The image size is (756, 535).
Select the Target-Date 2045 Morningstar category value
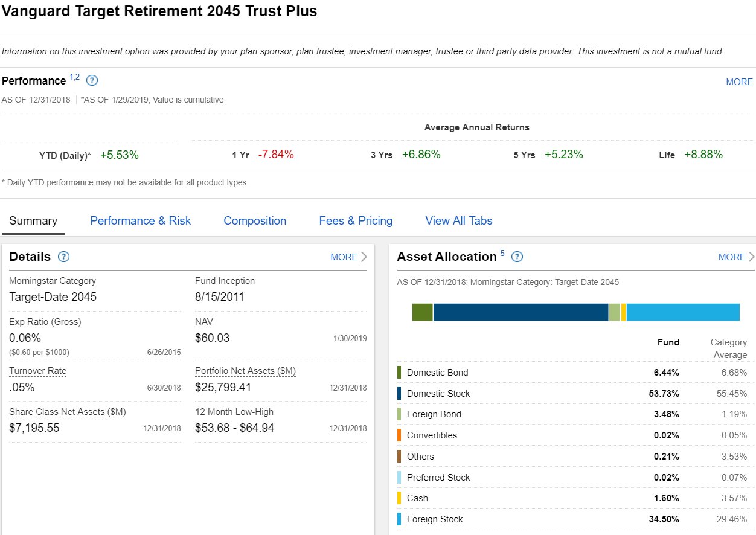click(53, 297)
